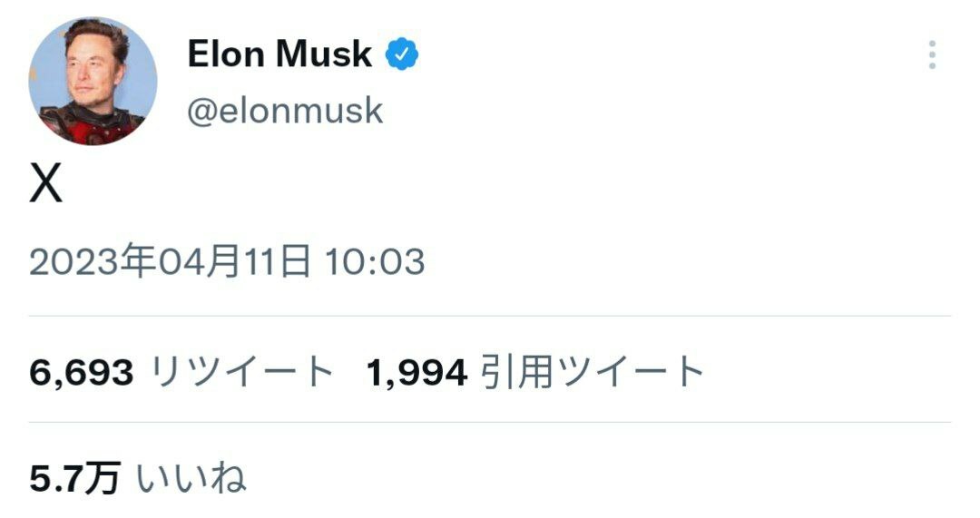
Task: Click the 10:03 time stamp
Action: pyautogui.click(x=375, y=262)
